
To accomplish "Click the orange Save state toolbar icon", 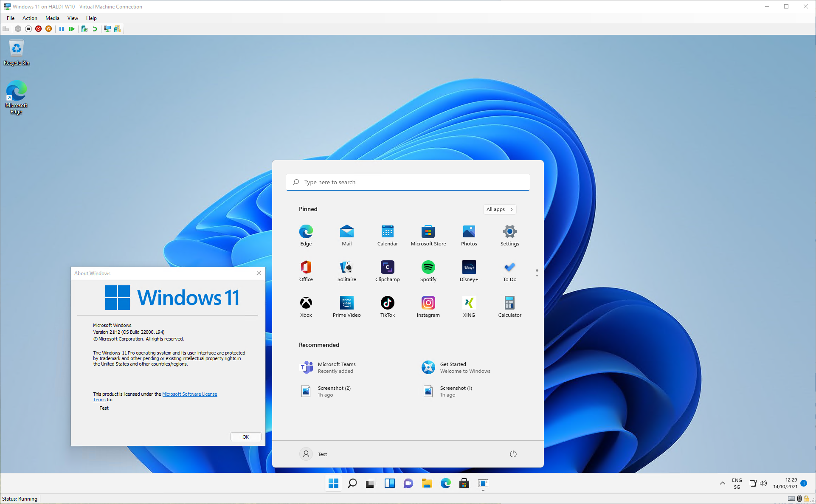I will coord(49,29).
